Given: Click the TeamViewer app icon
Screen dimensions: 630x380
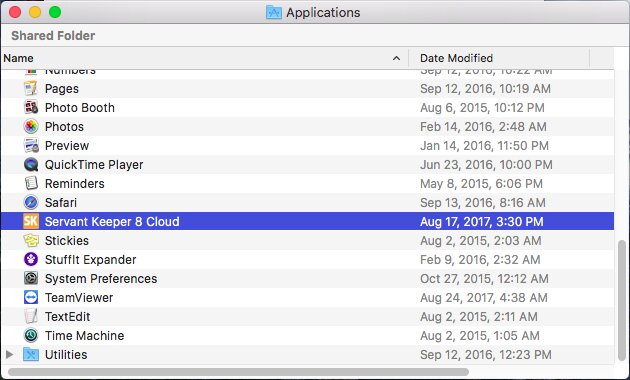Looking at the screenshot, I should tap(31, 297).
